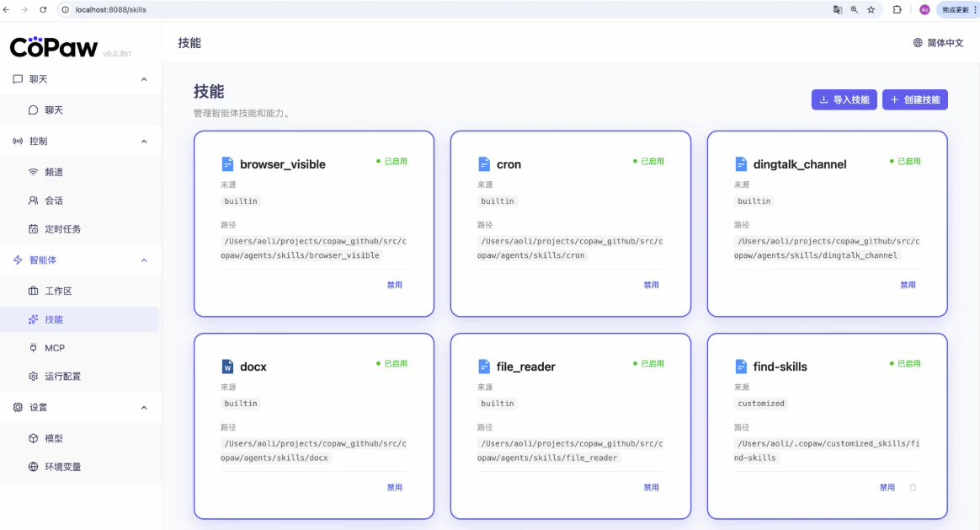Click the CoPaw logo
The height and width of the screenshot is (530, 980).
[x=54, y=47]
